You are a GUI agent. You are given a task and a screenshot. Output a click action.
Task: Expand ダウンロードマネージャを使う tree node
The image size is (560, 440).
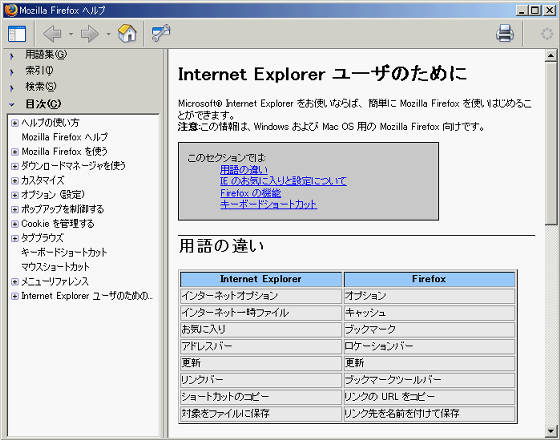(x=15, y=166)
